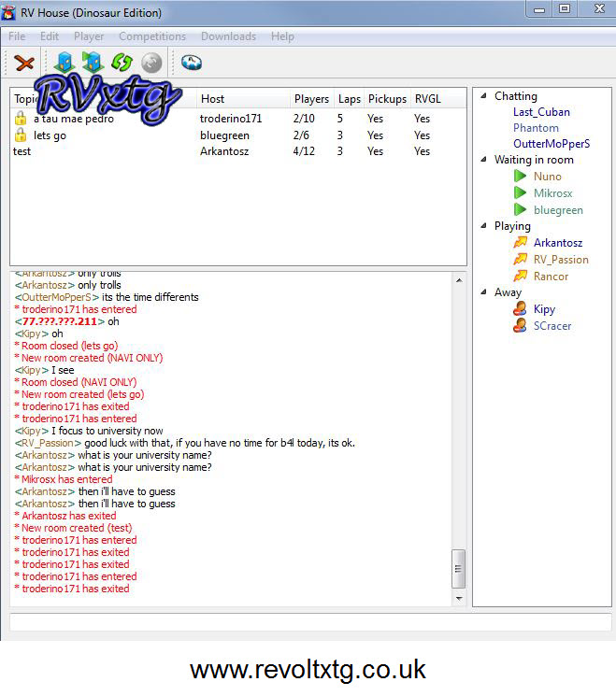This screenshot has width=616, height=696.
Task: Sort rooms by the Host column header
Action: [243, 99]
